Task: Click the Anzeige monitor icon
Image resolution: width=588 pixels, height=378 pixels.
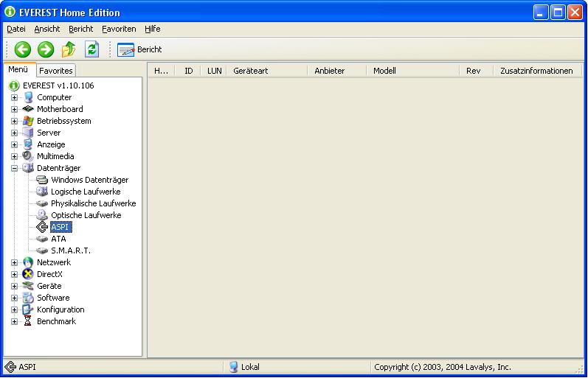Action: click(28, 144)
